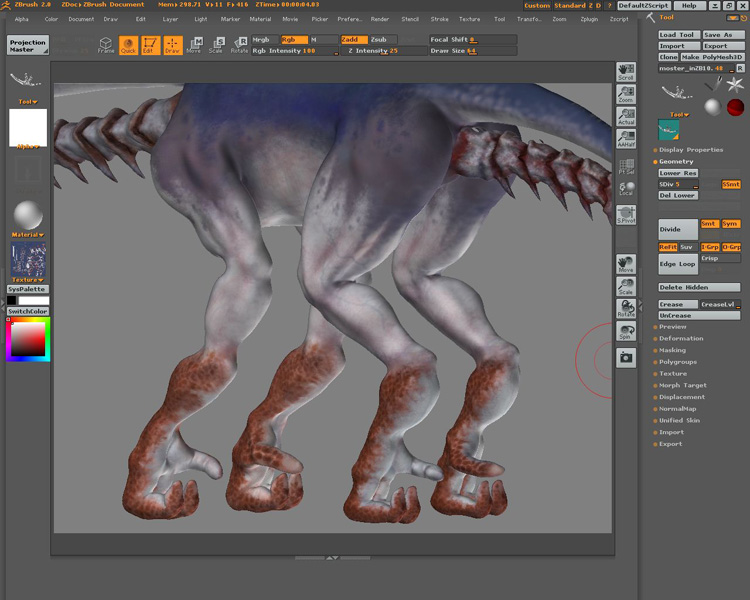Pick a color in the color picker square
Viewport: 750px width, 600px height.
coord(28,339)
